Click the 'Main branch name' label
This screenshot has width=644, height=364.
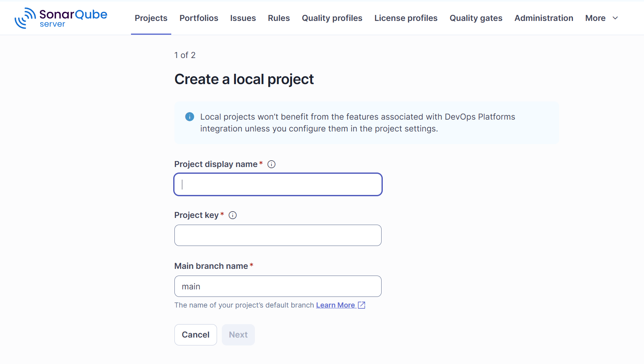(x=211, y=266)
